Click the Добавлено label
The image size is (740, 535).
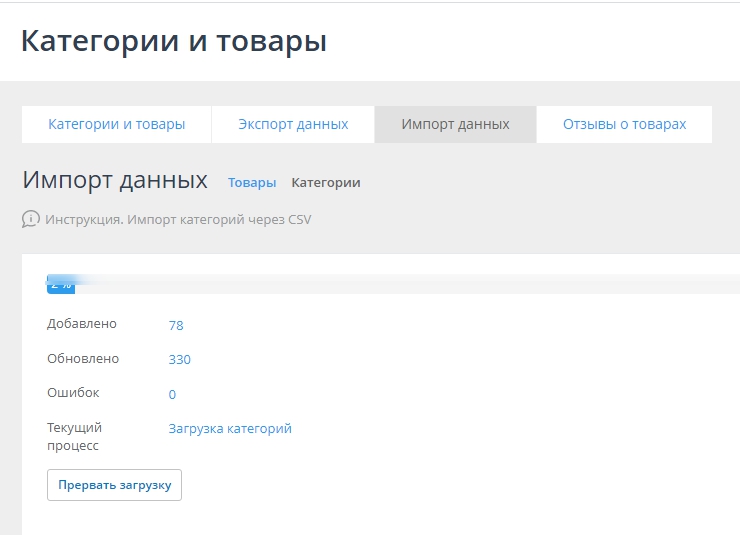coord(82,324)
